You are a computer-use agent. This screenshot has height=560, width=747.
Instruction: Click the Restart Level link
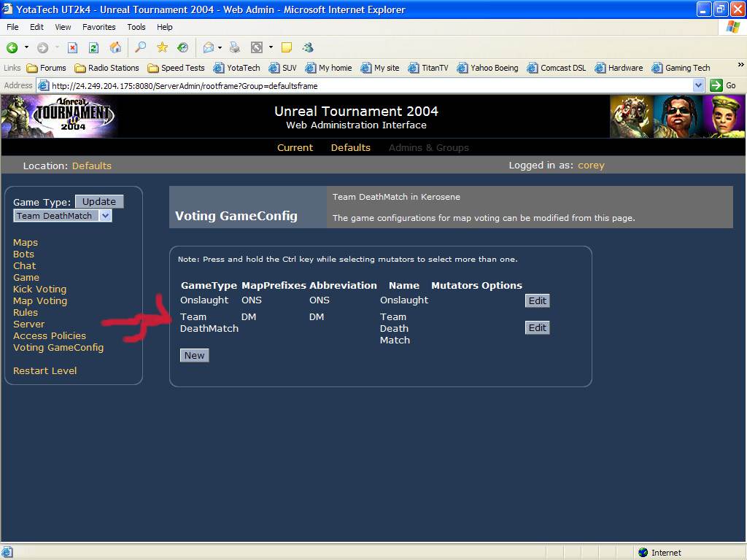(44, 371)
